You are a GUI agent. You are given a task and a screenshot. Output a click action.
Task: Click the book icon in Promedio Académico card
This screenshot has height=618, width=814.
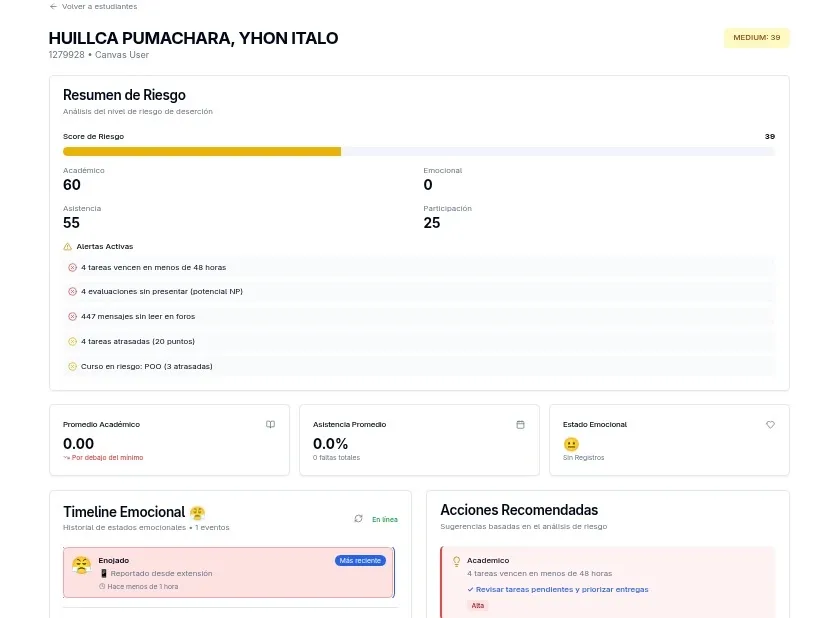pyautogui.click(x=270, y=424)
